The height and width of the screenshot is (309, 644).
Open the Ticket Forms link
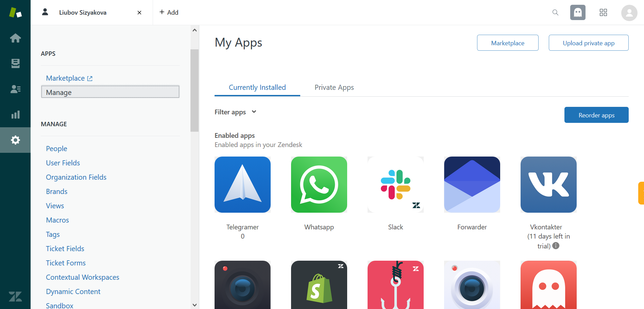click(66, 263)
